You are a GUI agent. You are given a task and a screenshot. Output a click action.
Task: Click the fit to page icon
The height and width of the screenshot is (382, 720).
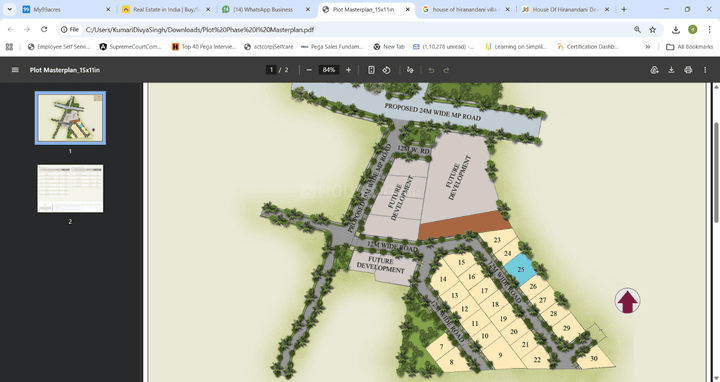click(x=371, y=70)
